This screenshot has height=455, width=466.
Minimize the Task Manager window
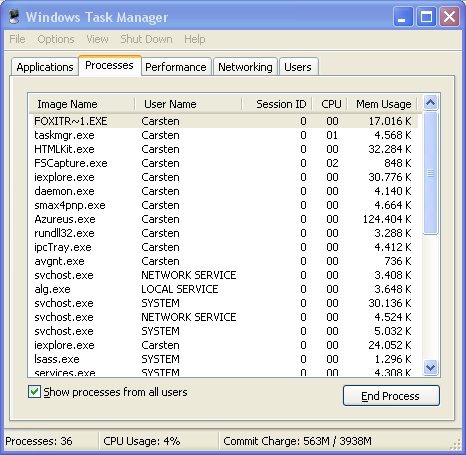[x=403, y=17]
